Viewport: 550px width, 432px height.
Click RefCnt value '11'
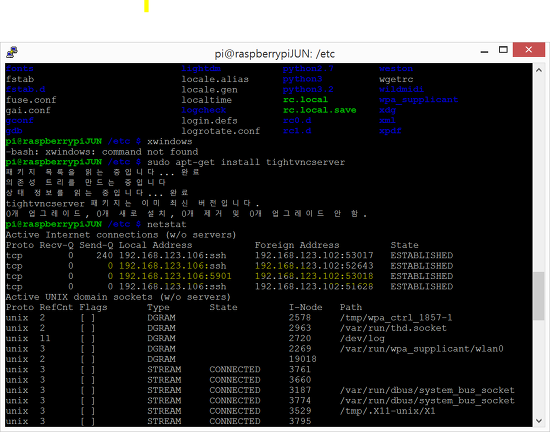pos(45,339)
